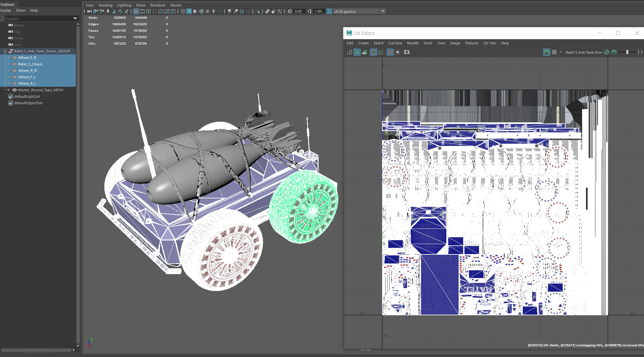The image size is (644, 357).
Task: Enable wireframe on shaded cube icon
Action: (x=201, y=11)
